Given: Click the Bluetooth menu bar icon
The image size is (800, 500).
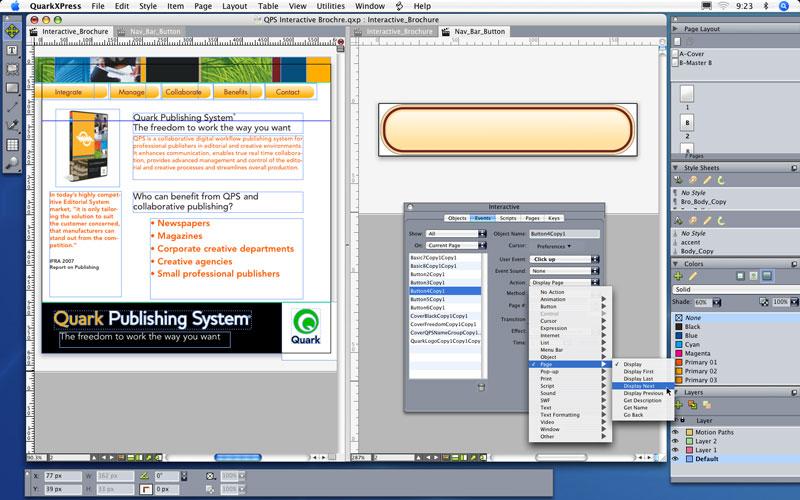Looking at the screenshot, I should (x=765, y=6).
